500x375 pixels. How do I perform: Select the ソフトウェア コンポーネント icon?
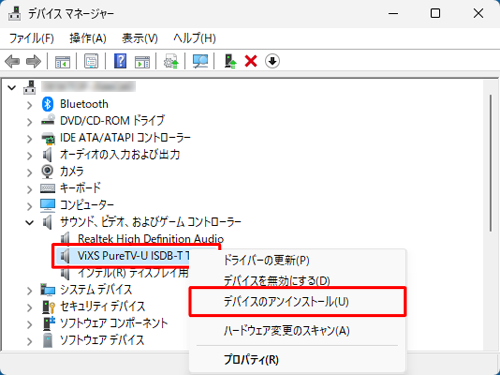coord(49,323)
